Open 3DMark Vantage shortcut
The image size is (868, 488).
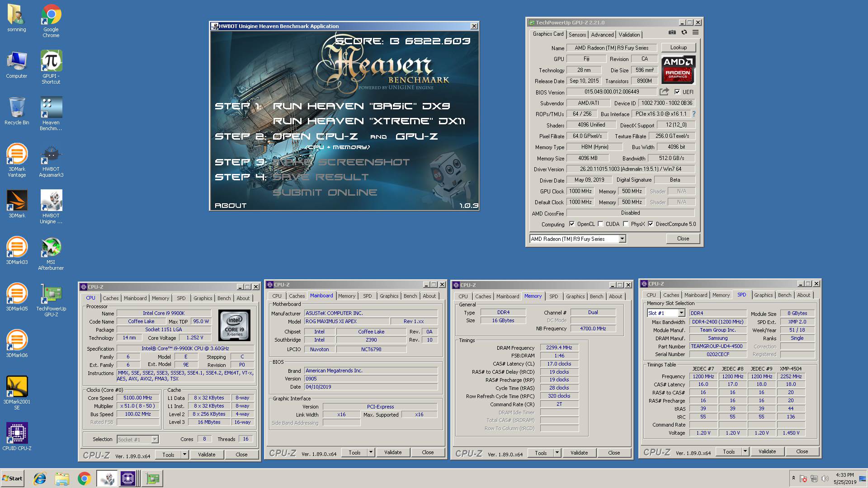pyautogui.click(x=17, y=160)
